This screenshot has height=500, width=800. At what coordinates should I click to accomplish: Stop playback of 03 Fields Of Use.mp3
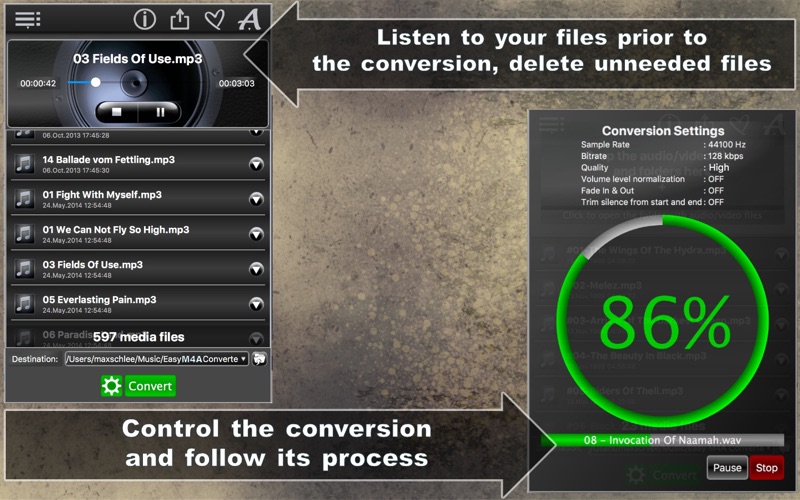(x=117, y=112)
